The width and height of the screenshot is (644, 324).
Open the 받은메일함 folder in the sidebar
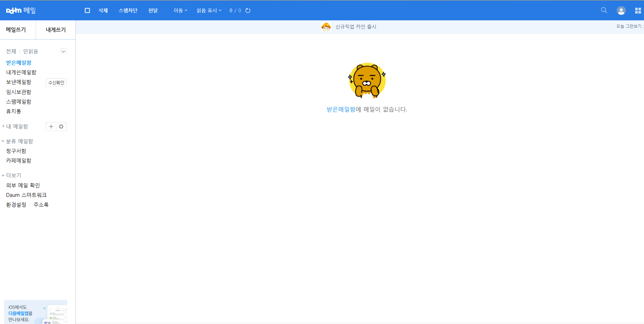point(19,63)
